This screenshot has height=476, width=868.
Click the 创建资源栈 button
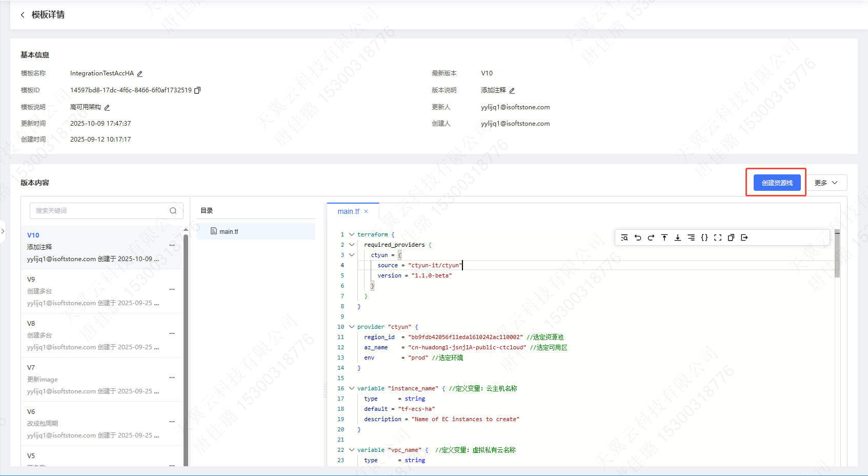[777, 183]
